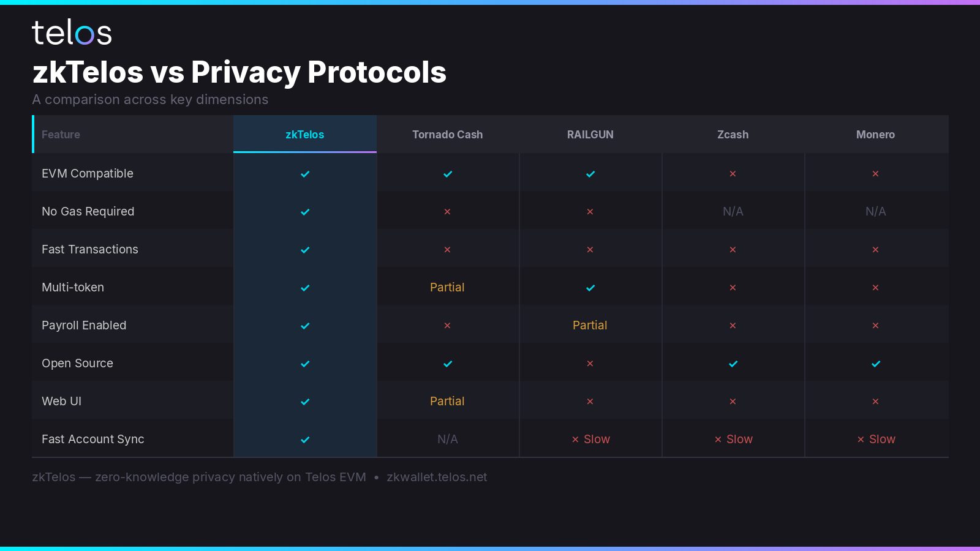
Task: Click Zcash Open Source checkmark
Action: click(733, 364)
